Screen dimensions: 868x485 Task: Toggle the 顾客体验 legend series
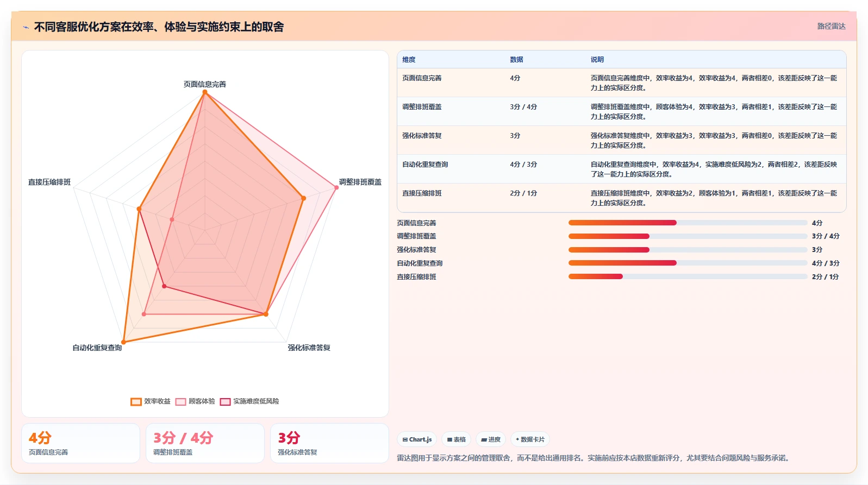(195, 401)
